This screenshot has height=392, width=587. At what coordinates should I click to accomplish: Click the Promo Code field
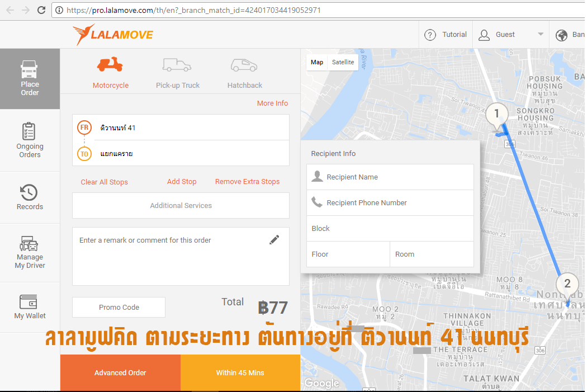pos(119,307)
